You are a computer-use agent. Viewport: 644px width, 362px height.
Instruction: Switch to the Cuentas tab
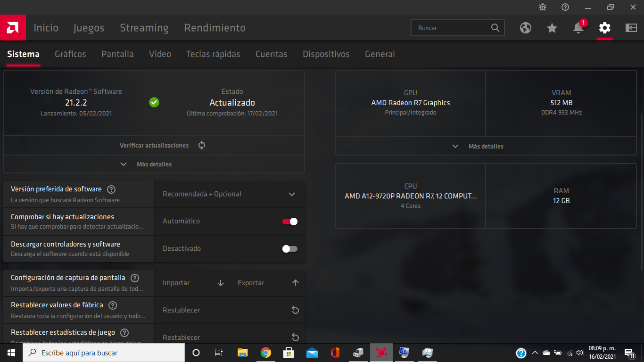(272, 54)
